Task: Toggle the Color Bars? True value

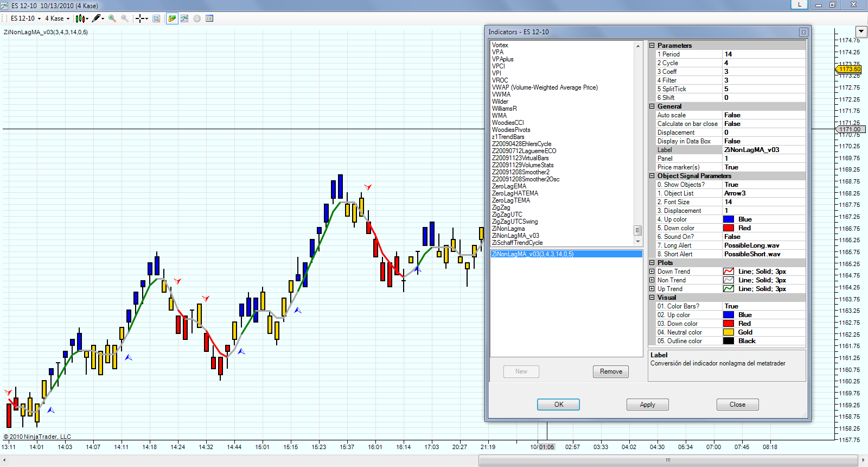Action: pyautogui.click(x=764, y=306)
